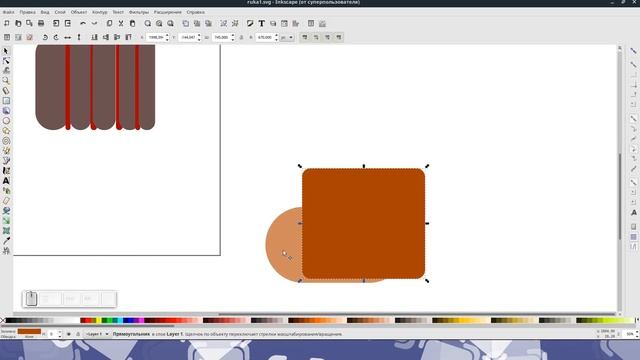Toggle width/height ratio lock
Viewport: 640px width, 360px height.
[241, 37]
